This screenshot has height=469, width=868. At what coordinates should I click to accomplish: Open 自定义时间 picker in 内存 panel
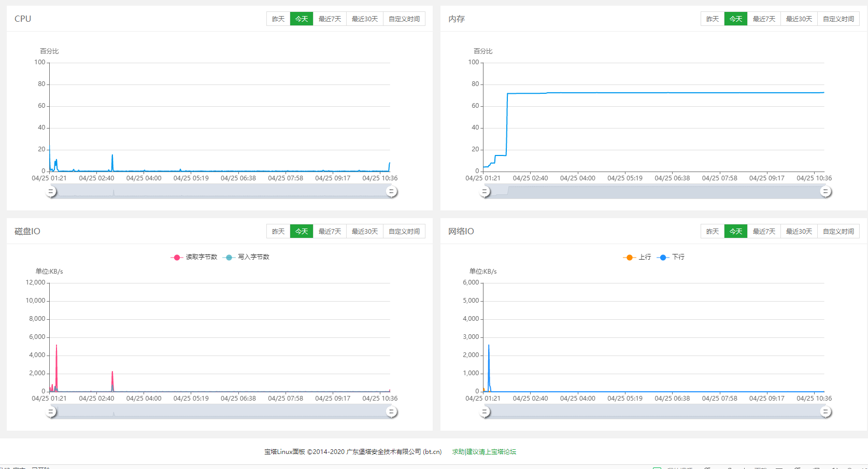pyautogui.click(x=838, y=19)
